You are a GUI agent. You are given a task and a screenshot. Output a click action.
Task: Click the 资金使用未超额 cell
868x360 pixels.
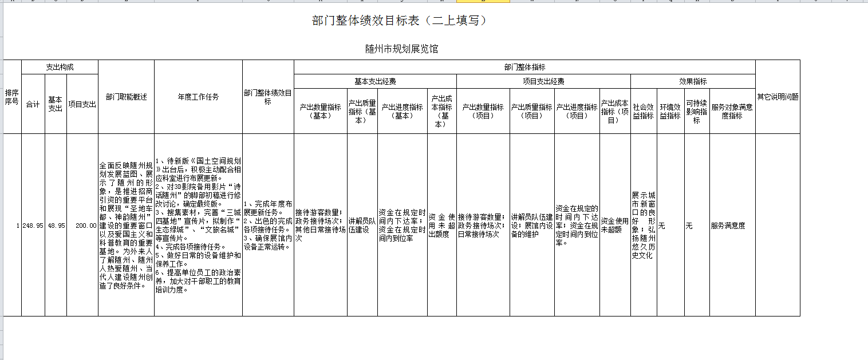[x=615, y=225]
